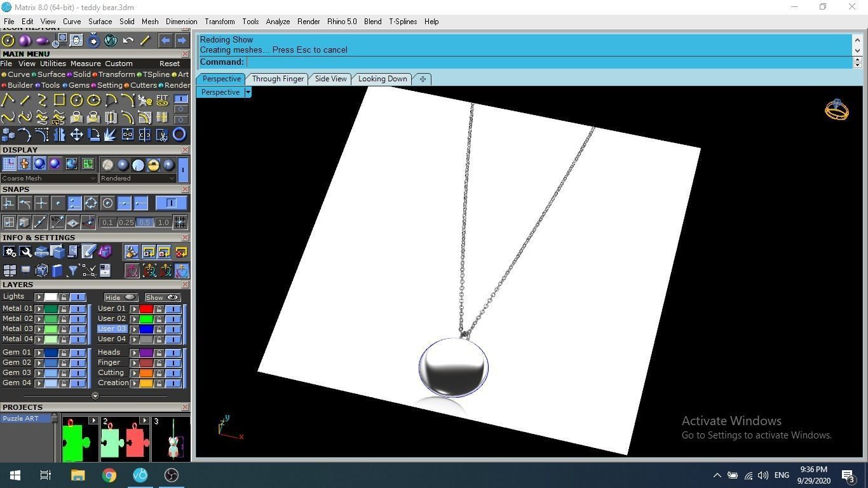The height and width of the screenshot is (488, 868).
Task: Select the purple sphere in Icon History
Action: coord(25,41)
